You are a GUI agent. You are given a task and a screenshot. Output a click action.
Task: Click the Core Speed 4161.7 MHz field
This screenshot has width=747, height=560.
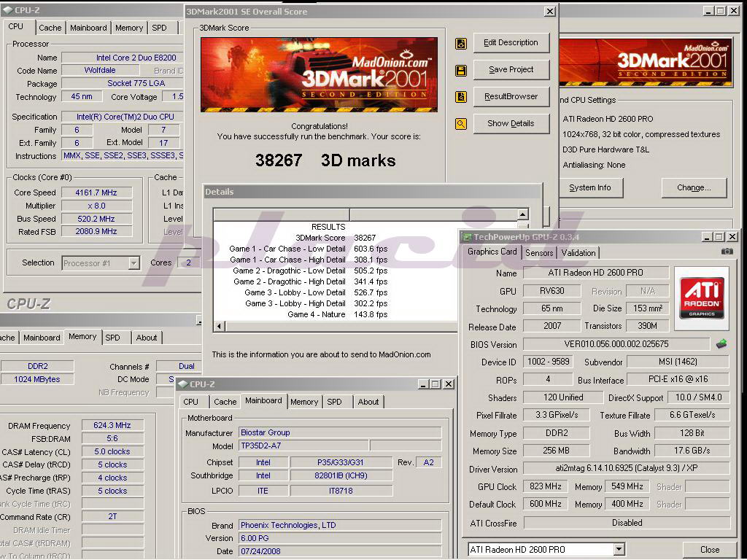(96, 192)
